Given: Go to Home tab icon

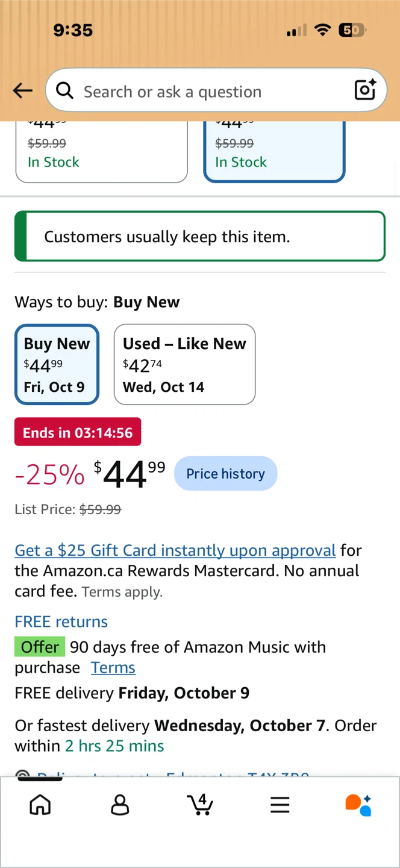Looking at the screenshot, I should [40, 805].
